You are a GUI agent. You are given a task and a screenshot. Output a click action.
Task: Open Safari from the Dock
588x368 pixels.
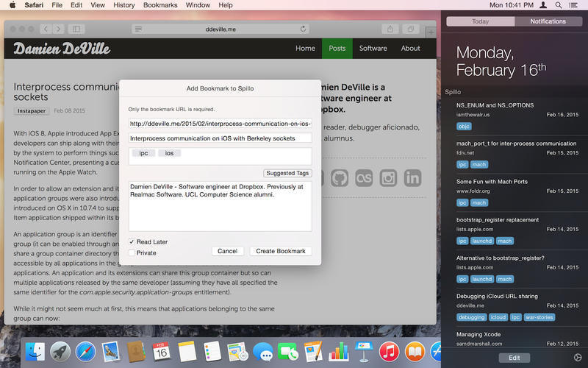tap(85, 353)
